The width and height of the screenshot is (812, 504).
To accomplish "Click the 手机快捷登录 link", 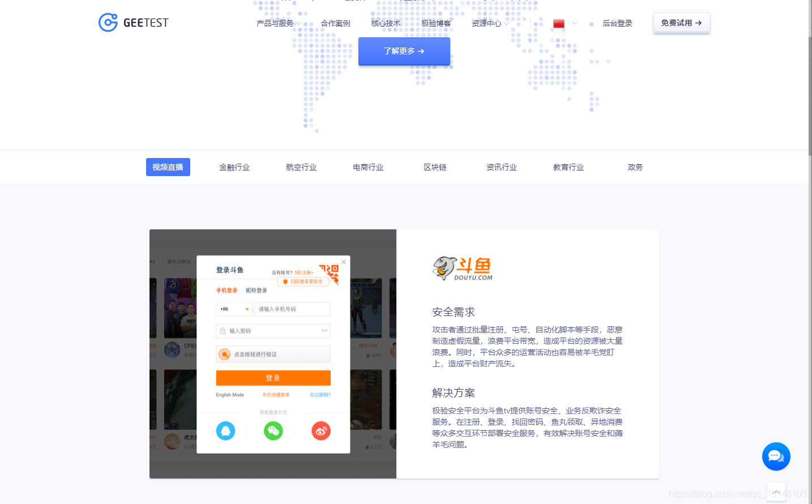I will [x=276, y=395].
